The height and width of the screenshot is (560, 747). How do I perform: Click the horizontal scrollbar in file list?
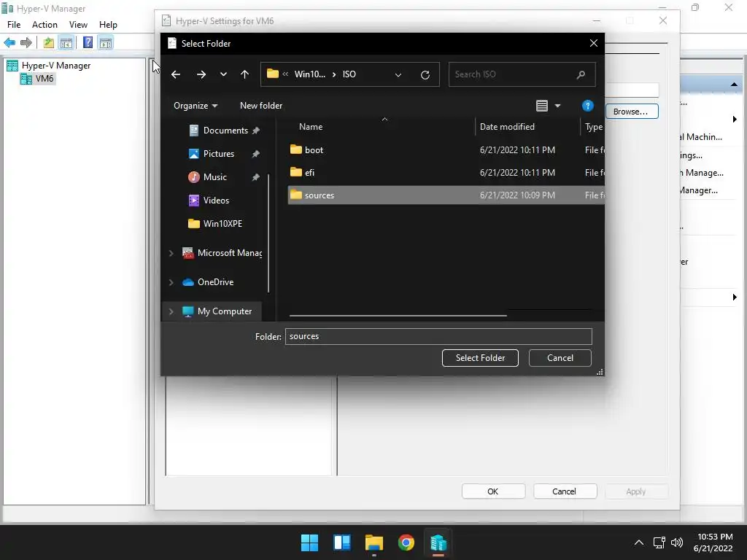click(x=398, y=315)
